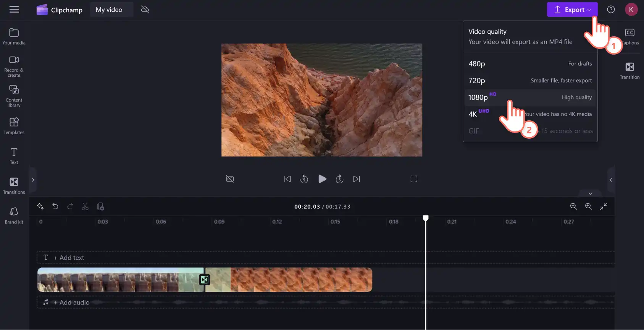Viewport: 644px width, 330px height.
Task: Collapse the timeline with the chevron
Action: [590, 194]
